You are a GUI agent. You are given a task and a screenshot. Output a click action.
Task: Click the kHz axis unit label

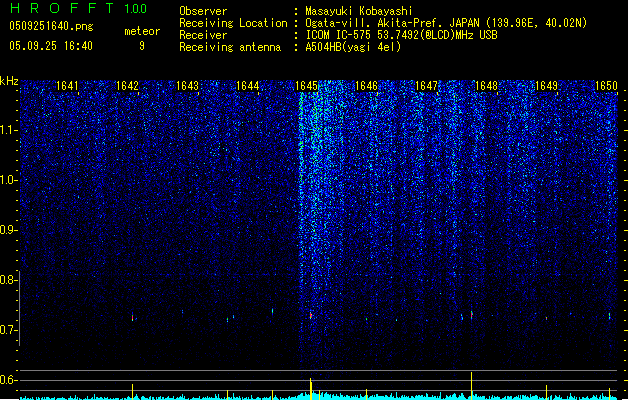(x=9, y=81)
